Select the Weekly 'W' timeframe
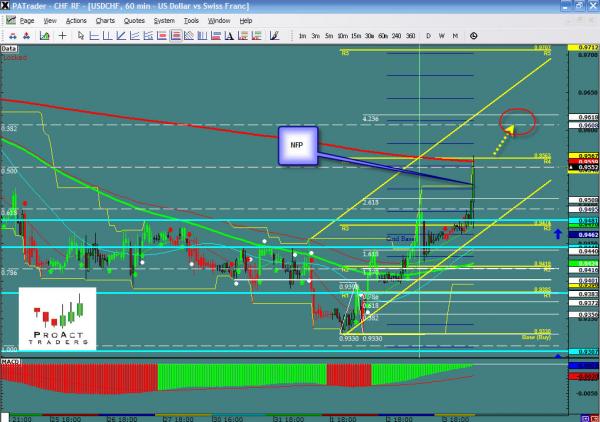This screenshot has width=600, height=422. click(442, 36)
